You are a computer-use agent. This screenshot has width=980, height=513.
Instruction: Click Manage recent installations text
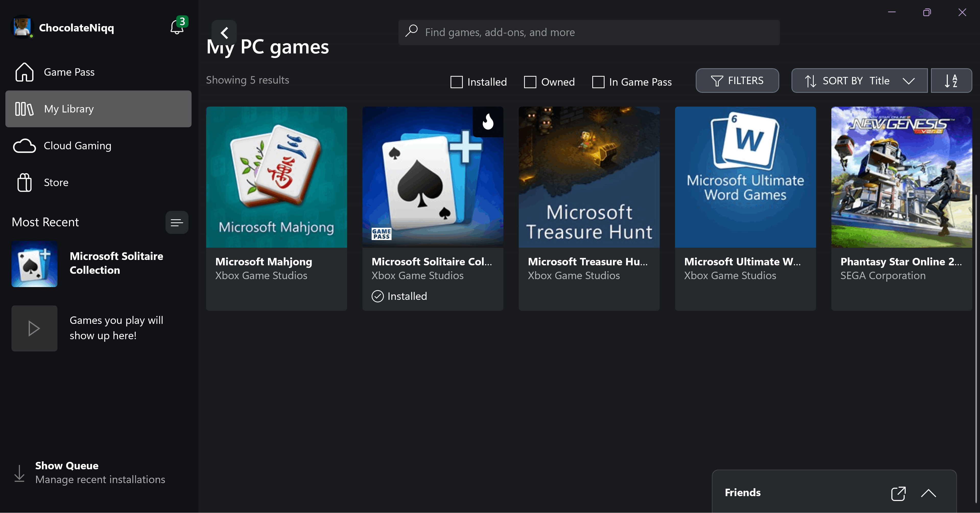click(100, 480)
